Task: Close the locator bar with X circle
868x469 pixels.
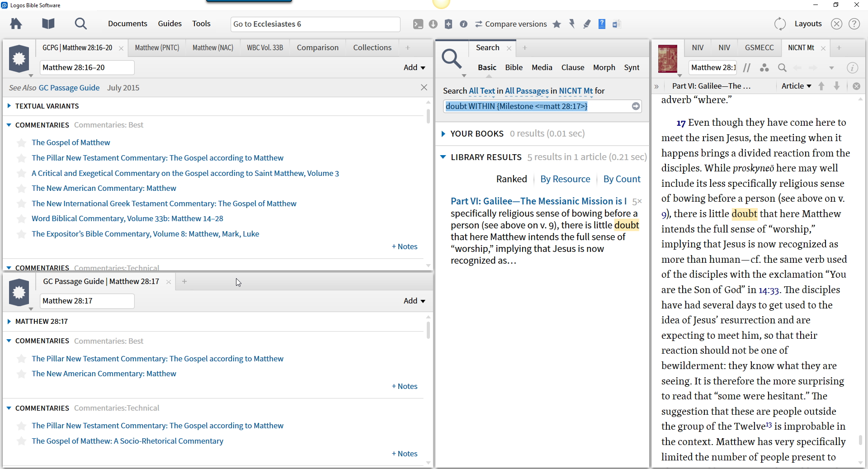Action: pyautogui.click(x=856, y=86)
